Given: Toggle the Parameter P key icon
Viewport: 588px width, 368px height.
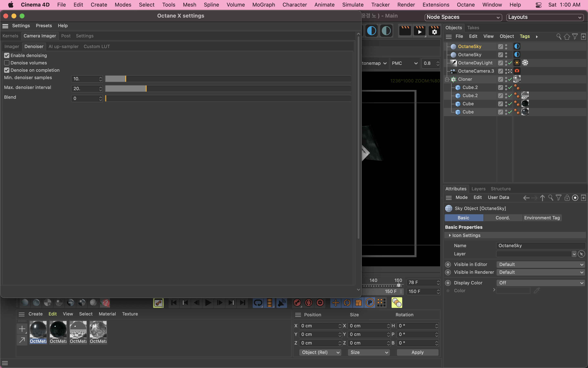Looking at the screenshot, I should (x=370, y=303).
